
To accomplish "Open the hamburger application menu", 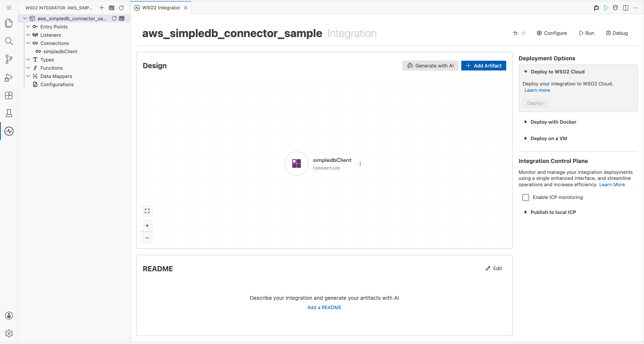I will coord(9,7).
